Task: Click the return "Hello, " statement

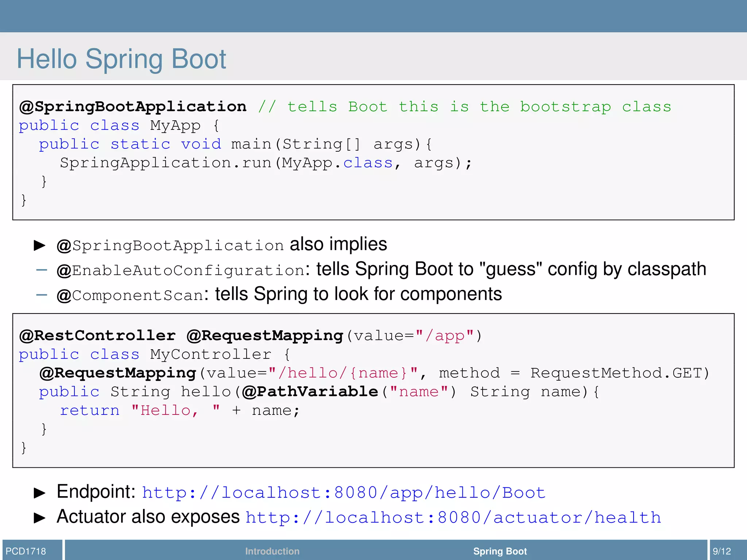Action: click(x=179, y=411)
